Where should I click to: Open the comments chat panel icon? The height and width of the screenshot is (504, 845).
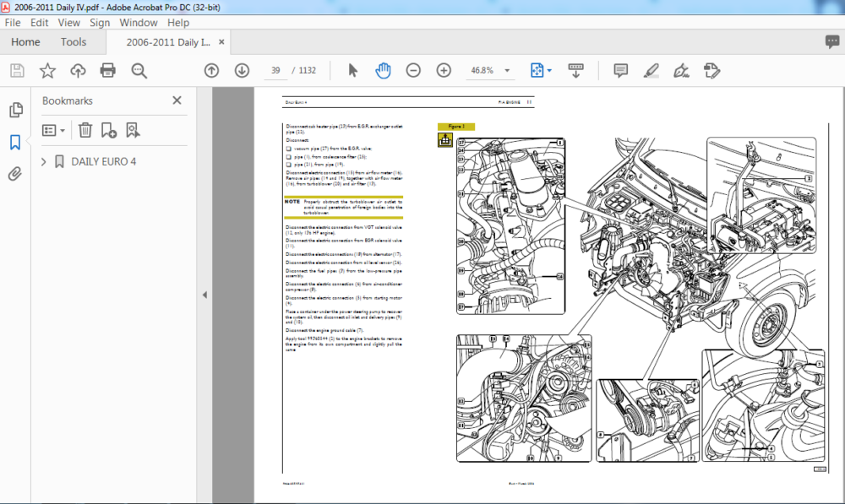832,42
